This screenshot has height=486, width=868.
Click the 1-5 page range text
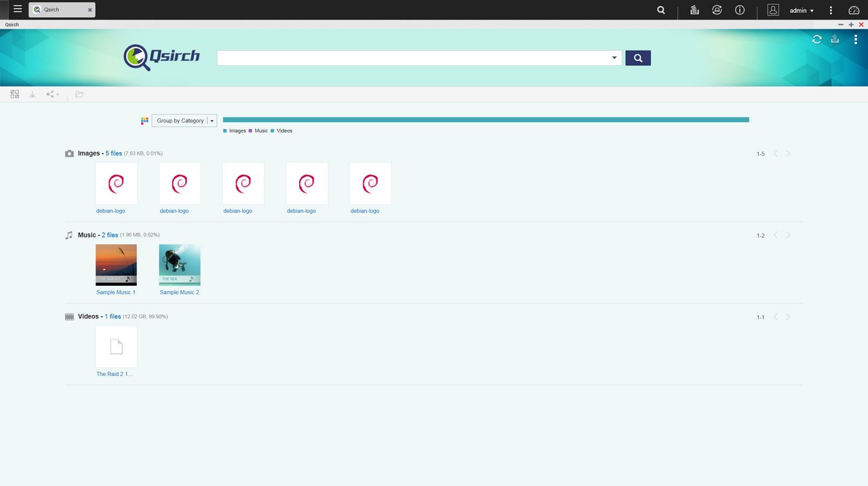761,154
